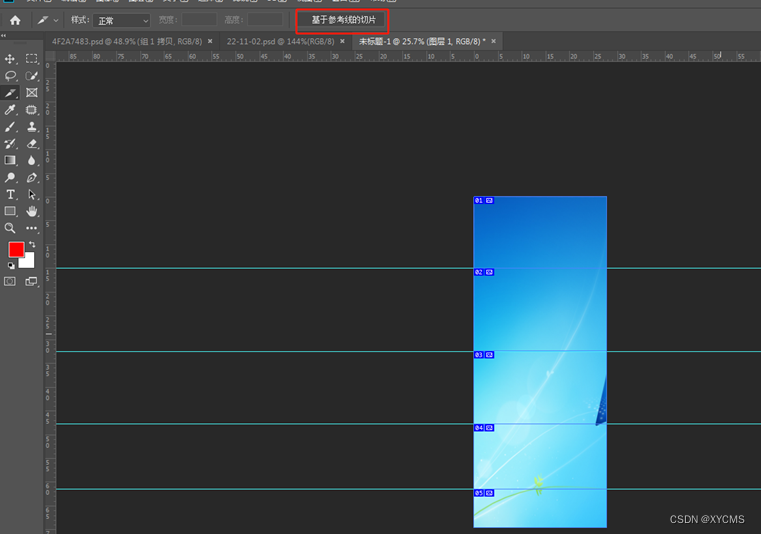
Task: Select the Slice tool in the toolbox
Action: click(x=10, y=93)
